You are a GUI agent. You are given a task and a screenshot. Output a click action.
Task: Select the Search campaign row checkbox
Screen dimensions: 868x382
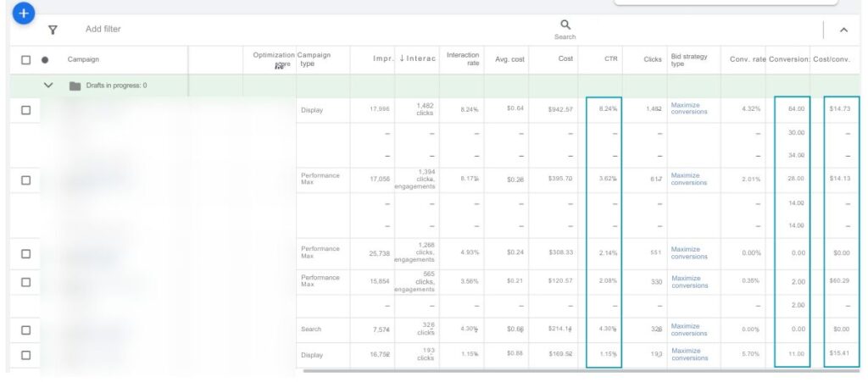pyautogui.click(x=25, y=330)
